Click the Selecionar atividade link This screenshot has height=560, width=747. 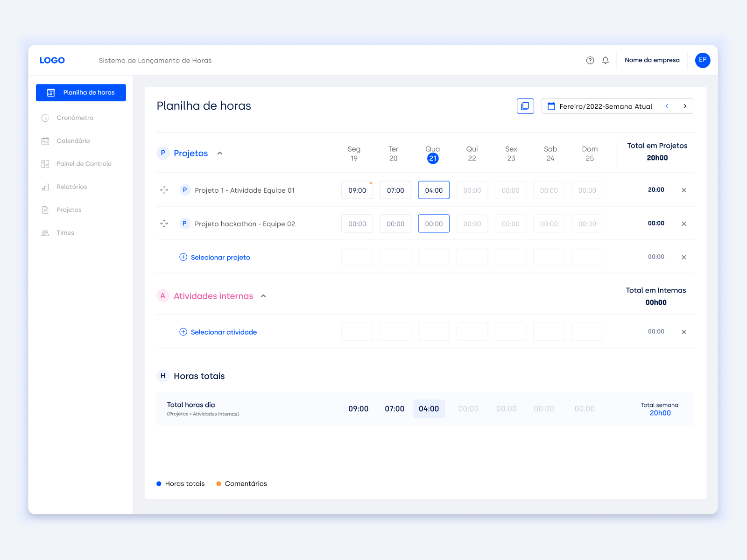[224, 332]
